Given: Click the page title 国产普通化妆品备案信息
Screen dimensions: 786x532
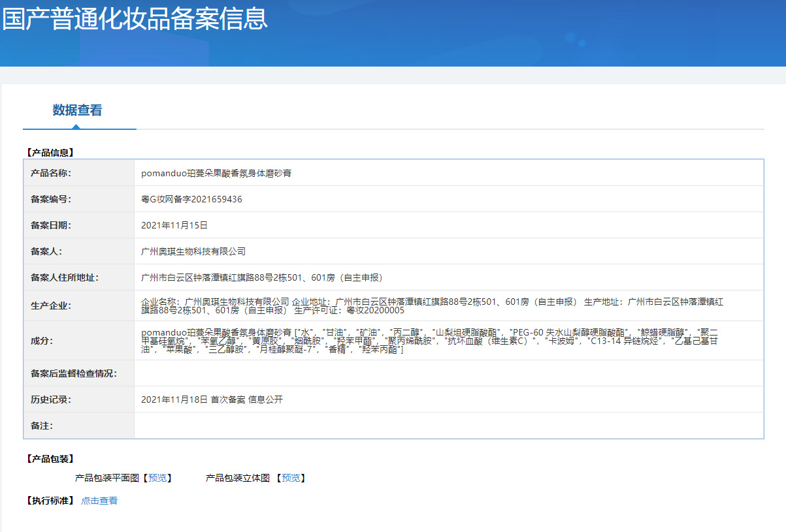Looking at the screenshot, I should [x=135, y=20].
